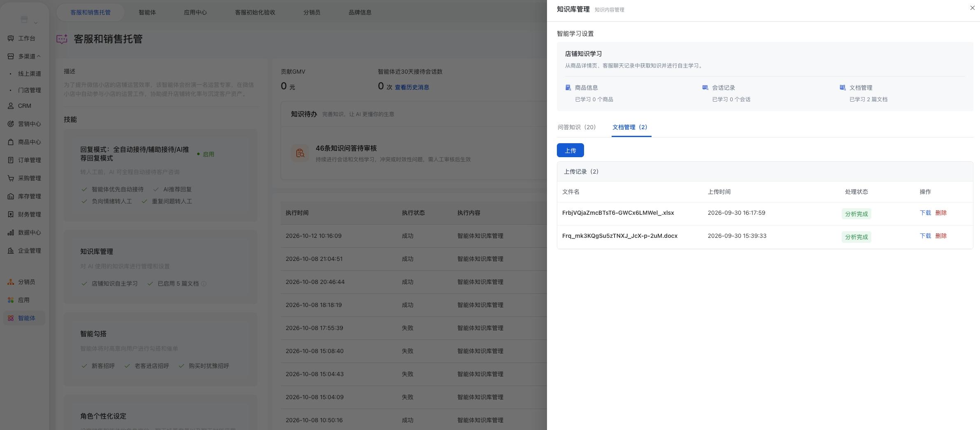980x430 pixels.
Task: Click the 会话记录 chat icon
Action: [x=705, y=88]
